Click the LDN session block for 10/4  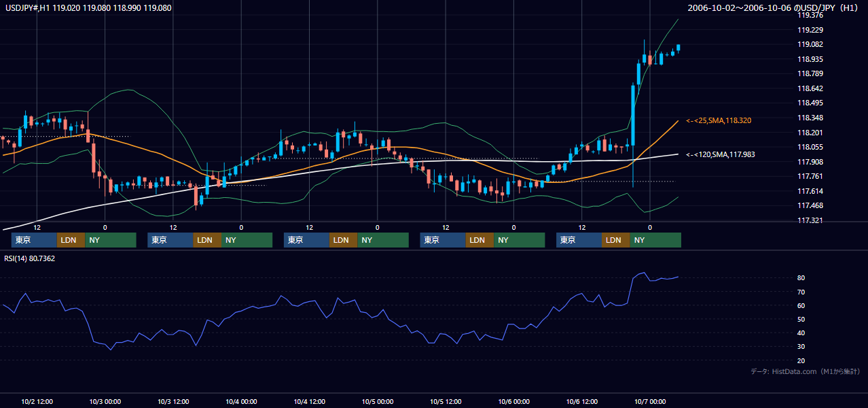click(343, 240)
